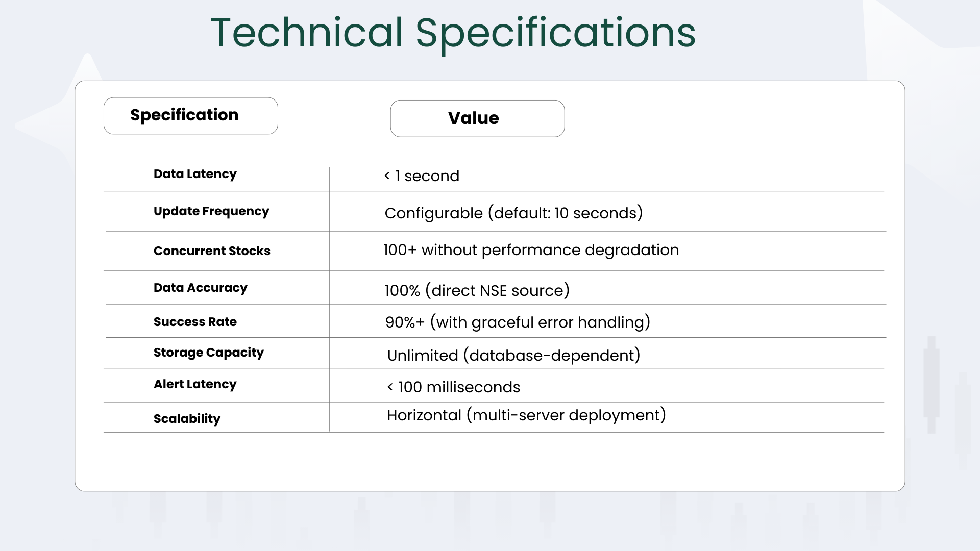Select the "100% (direct NSE source)" value
980x551 pixels.
[x=477, y=291]
